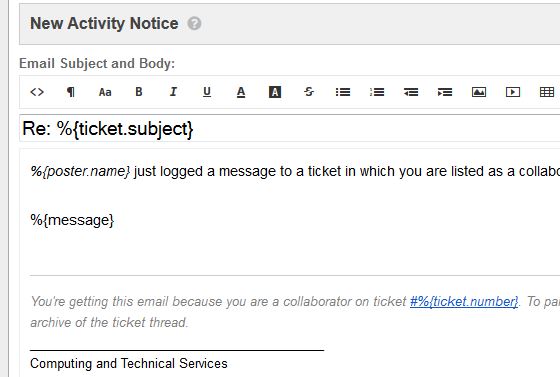Viewport: 560px width, 377px height.
Task: Insert a numbered list
Action: point(377,92)
